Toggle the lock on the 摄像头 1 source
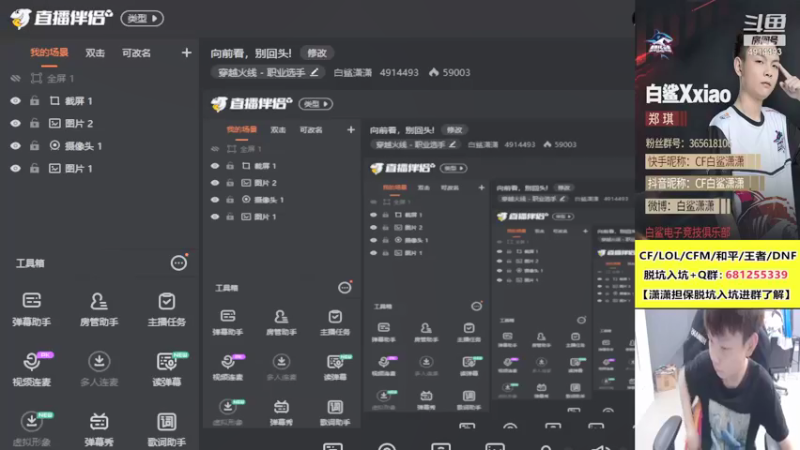800x450 pixels. [34, 145]
